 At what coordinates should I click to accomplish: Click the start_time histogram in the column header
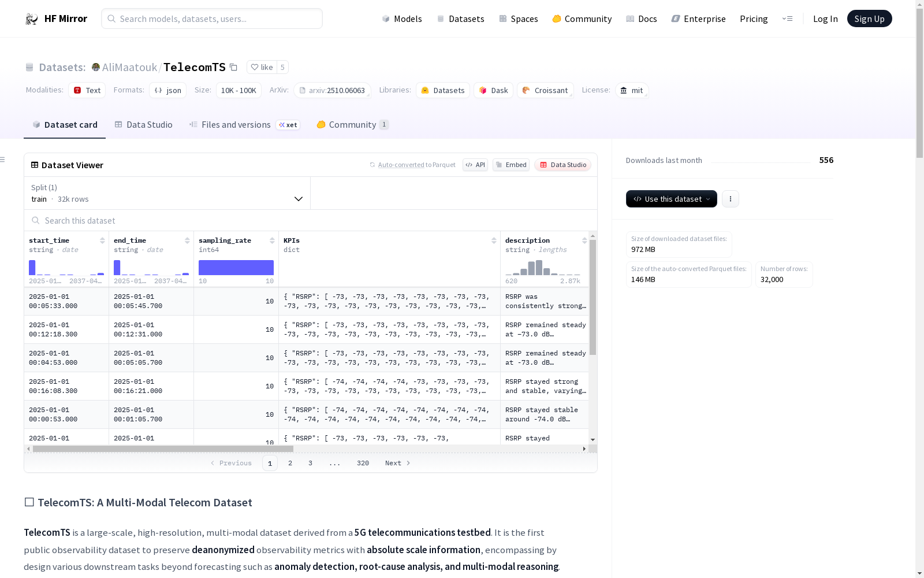pos(66,268)
